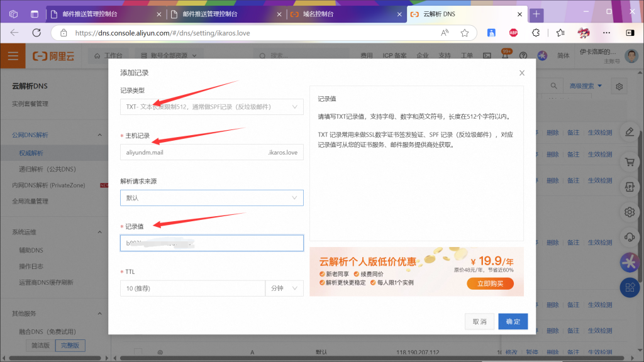
Task: Click the 取消 button
Action: click(x=479, y=321)
